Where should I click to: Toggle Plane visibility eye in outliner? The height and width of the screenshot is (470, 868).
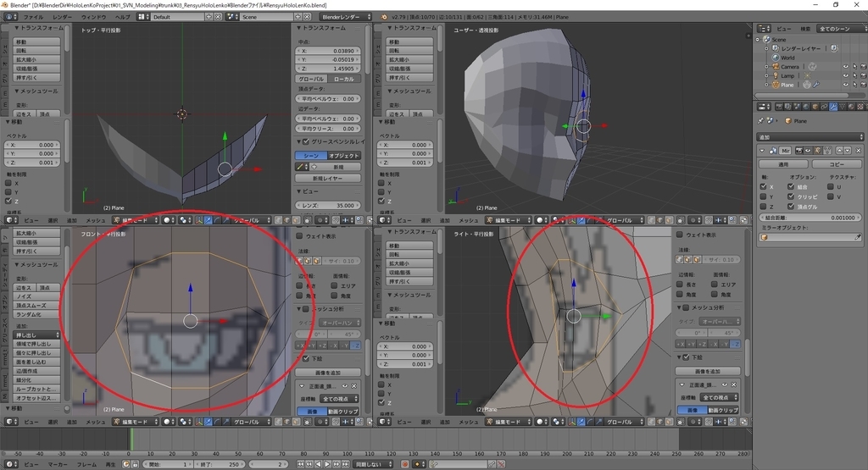click(845, 85)
